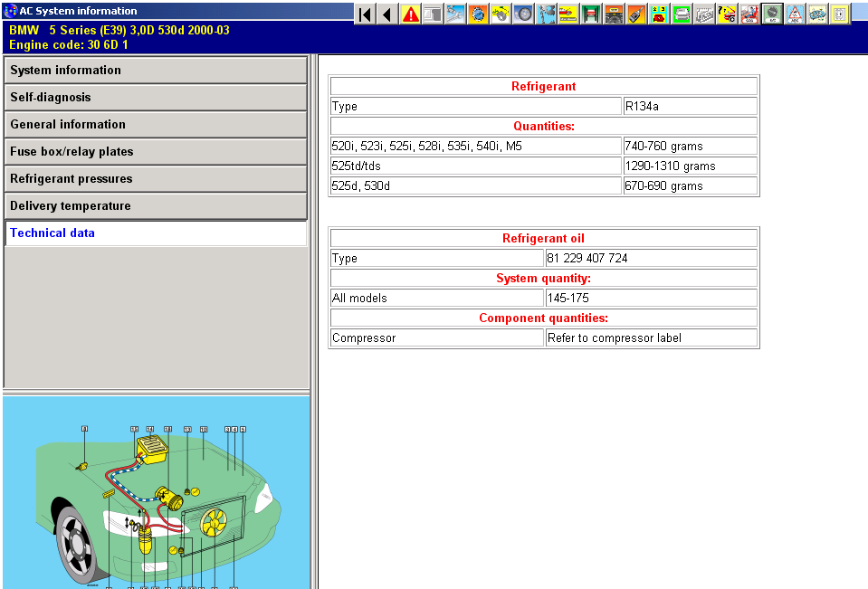Click the 'Quantities:' heading

click(544, 127)
